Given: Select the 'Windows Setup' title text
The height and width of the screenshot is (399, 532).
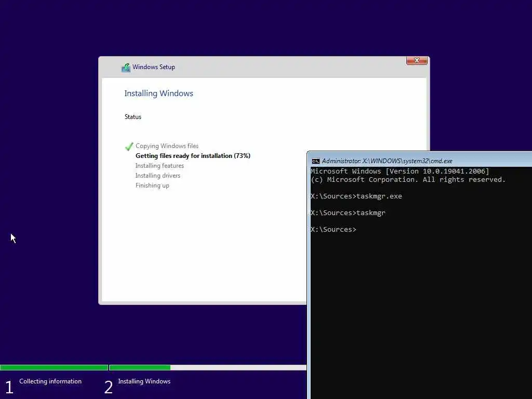Looking at the screenshot, I should point(154,67).
